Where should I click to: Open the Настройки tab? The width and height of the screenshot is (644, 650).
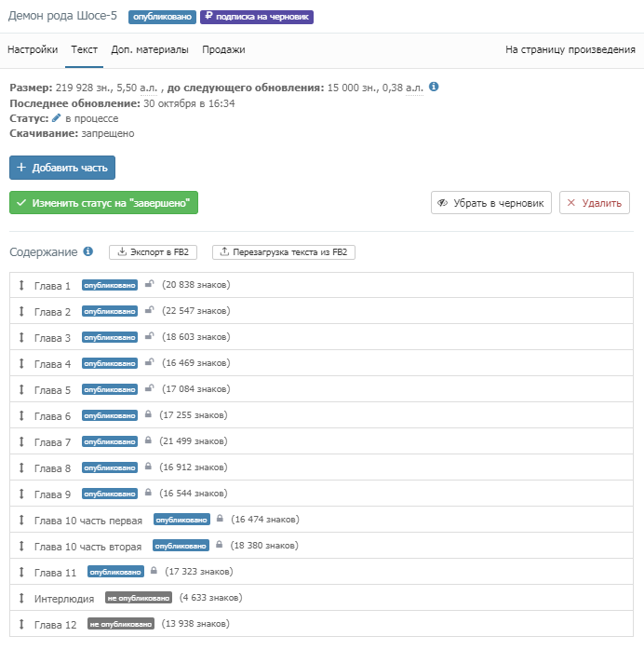pyautogui.click(x=33, y=50)
